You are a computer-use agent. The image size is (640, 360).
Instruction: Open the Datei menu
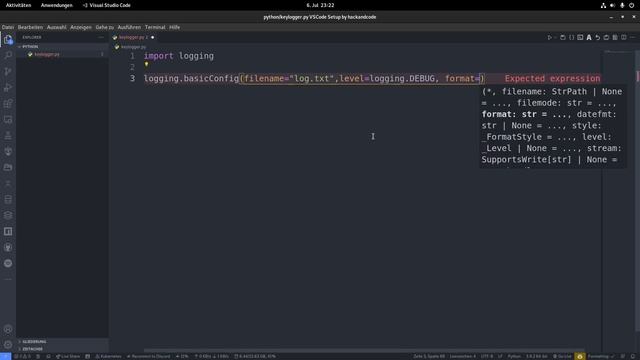click(x=7, y=27)
